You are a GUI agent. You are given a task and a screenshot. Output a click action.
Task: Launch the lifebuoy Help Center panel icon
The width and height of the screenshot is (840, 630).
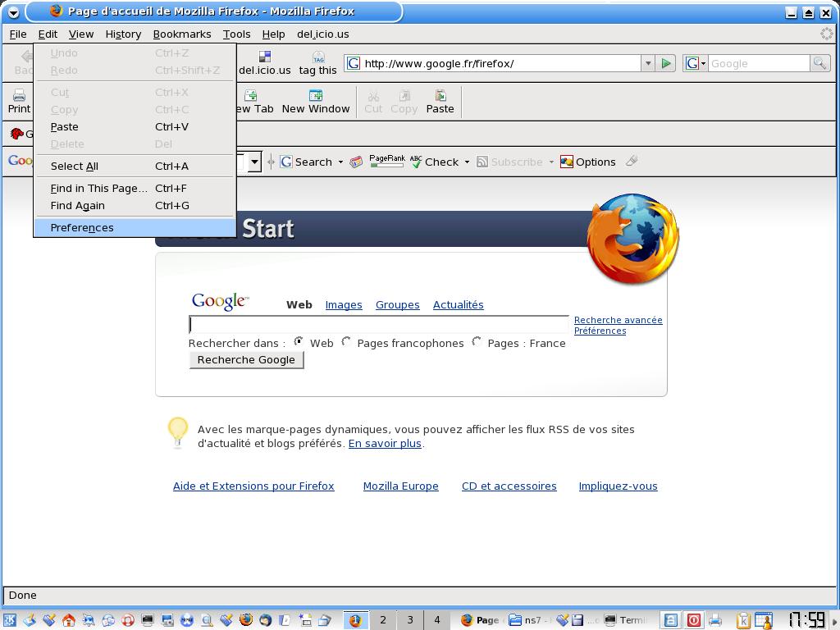(127, 620)
